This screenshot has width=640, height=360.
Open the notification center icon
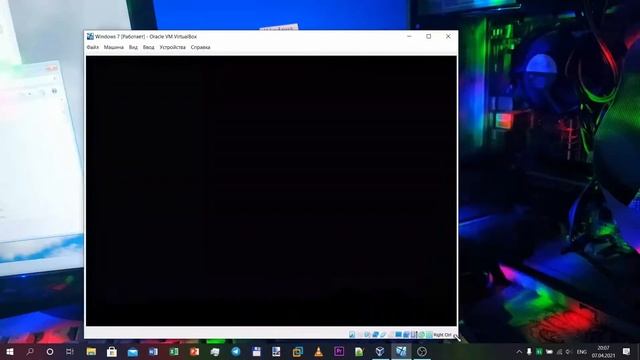(x=627, y=352)
